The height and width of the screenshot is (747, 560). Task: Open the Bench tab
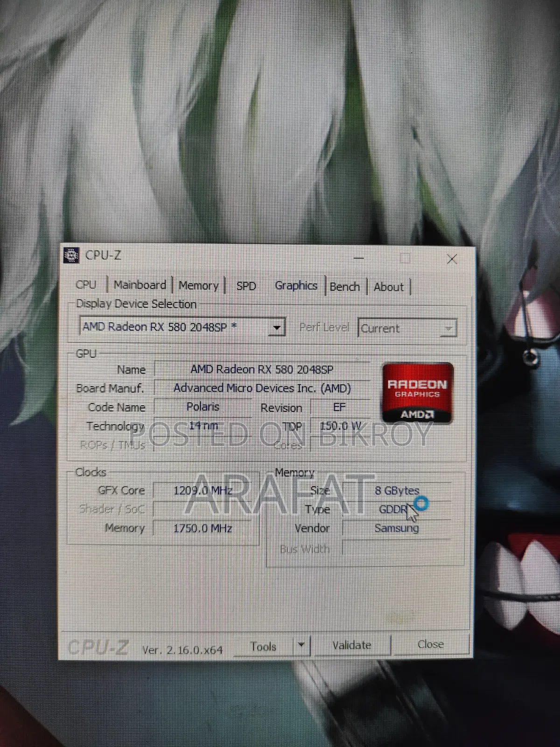point(344,287)
